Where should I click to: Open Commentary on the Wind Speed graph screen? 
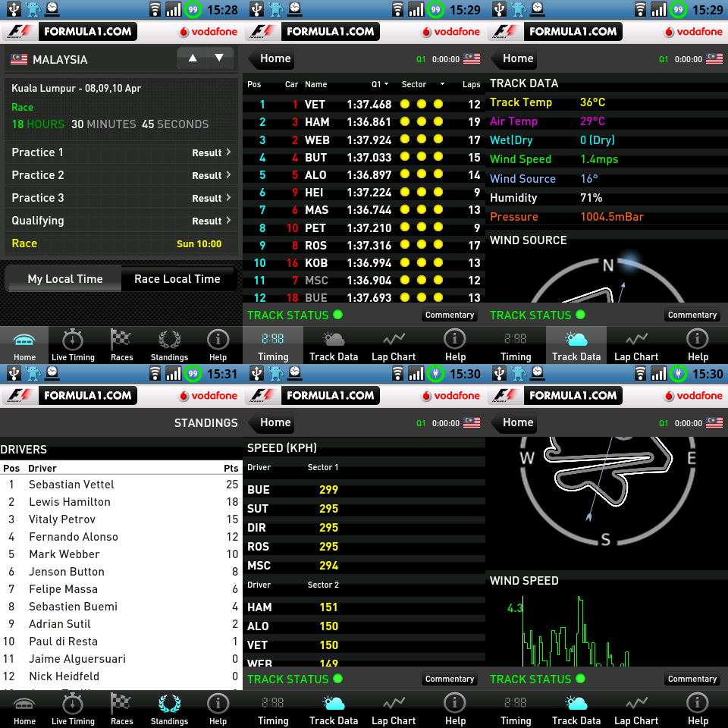(x=692, y=679)
